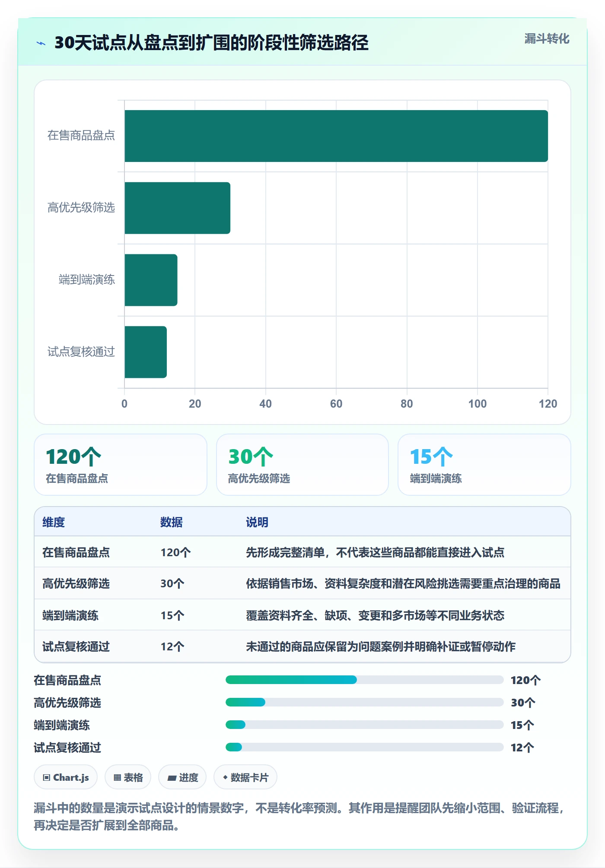Click the Chart.js chip
Viewport: 605px width, 868px height.
66,777
